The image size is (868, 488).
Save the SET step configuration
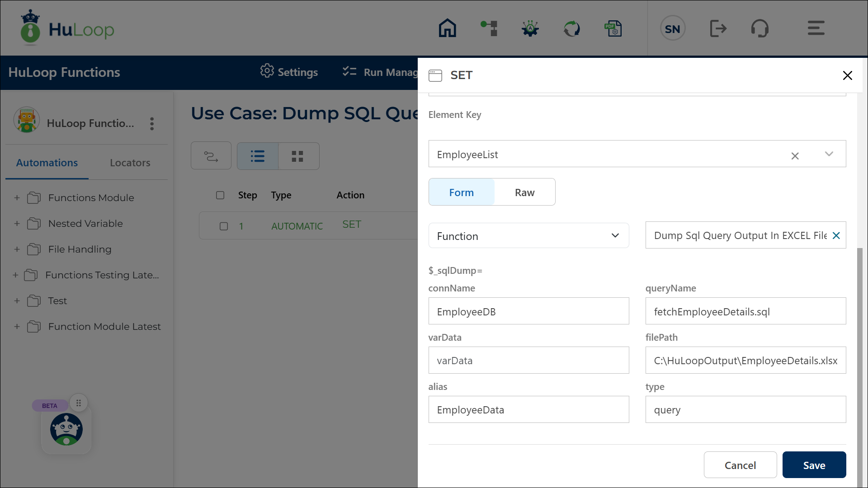pyautogui.click(x=814, y=465)
